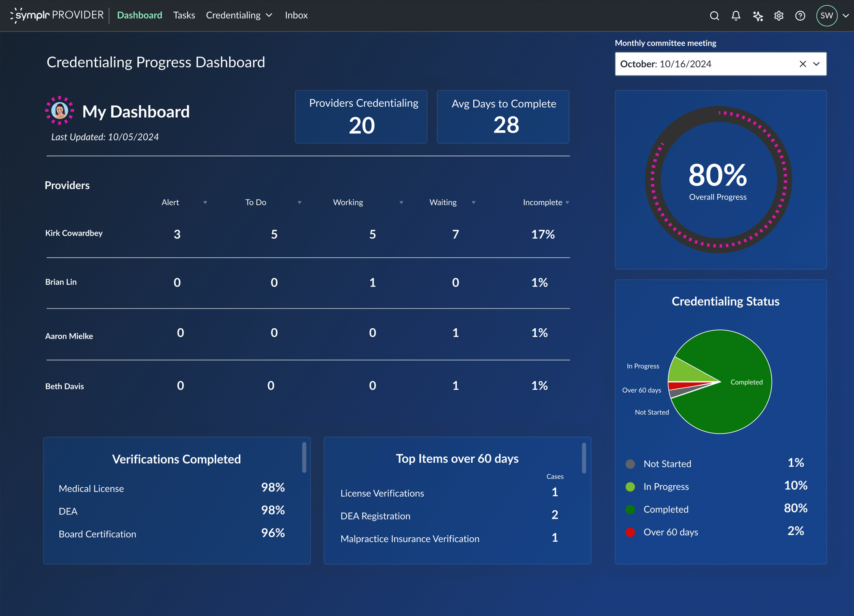Click the My Dashboard profile picture
The width and height of the screenshot is (854, 616).
(x=60, y=110)
